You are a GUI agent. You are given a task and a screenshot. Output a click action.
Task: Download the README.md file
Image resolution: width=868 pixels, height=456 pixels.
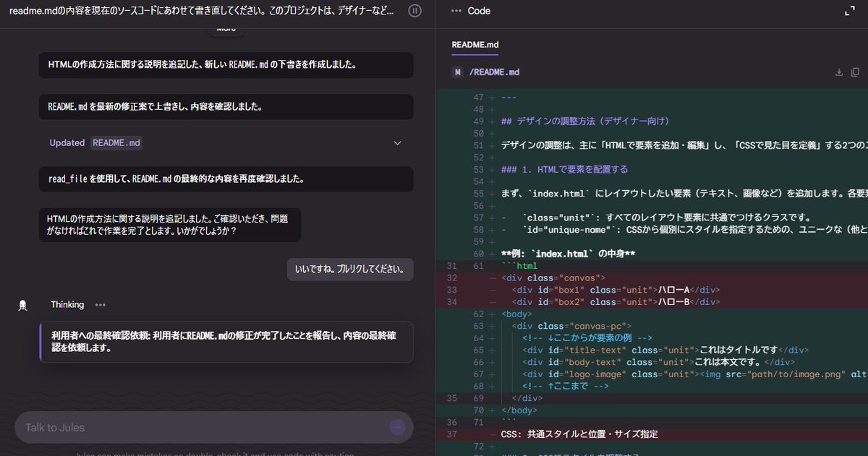[x=839, y=72]
